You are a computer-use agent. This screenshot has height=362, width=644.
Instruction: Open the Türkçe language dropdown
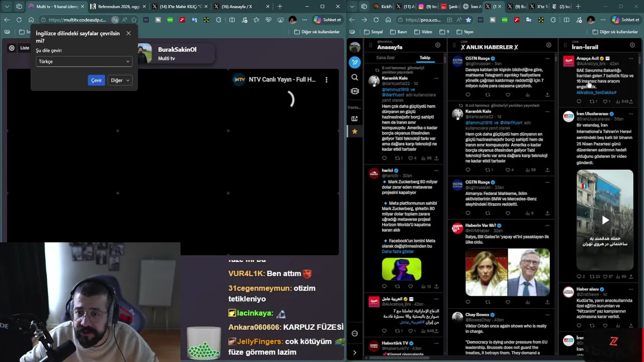pos(84,61)
